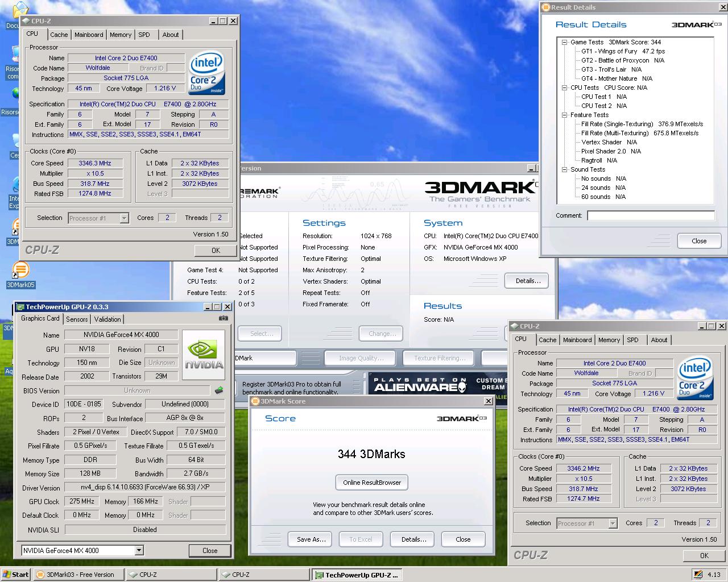Open the Validation tab in GPU-Z
The image size is (728, 582).
(x=107, y=319)
